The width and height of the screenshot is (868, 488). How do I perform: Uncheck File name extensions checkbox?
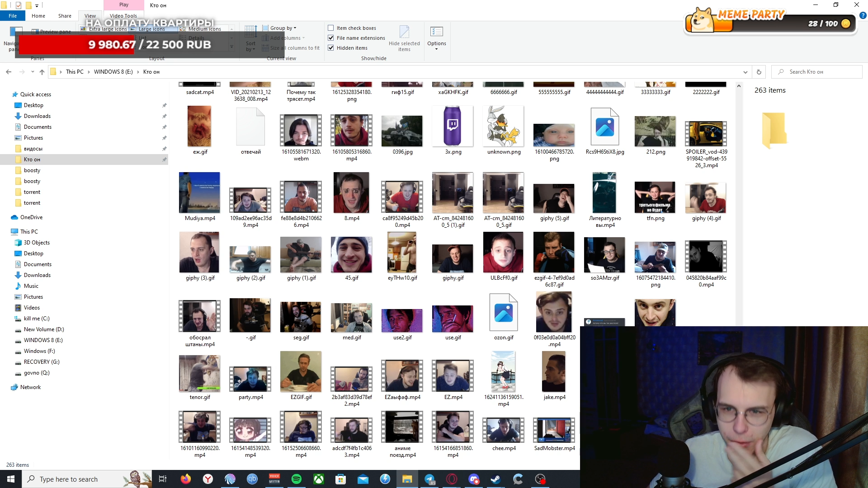(331, 38)
